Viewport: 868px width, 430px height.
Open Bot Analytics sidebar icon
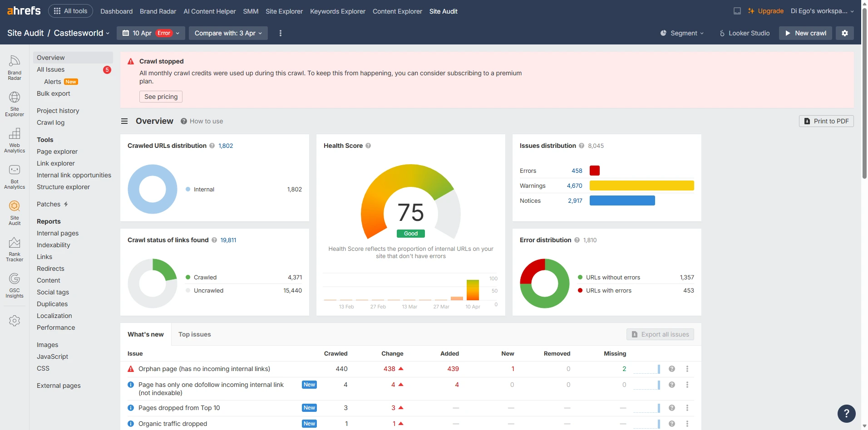(x=15, y=177)
